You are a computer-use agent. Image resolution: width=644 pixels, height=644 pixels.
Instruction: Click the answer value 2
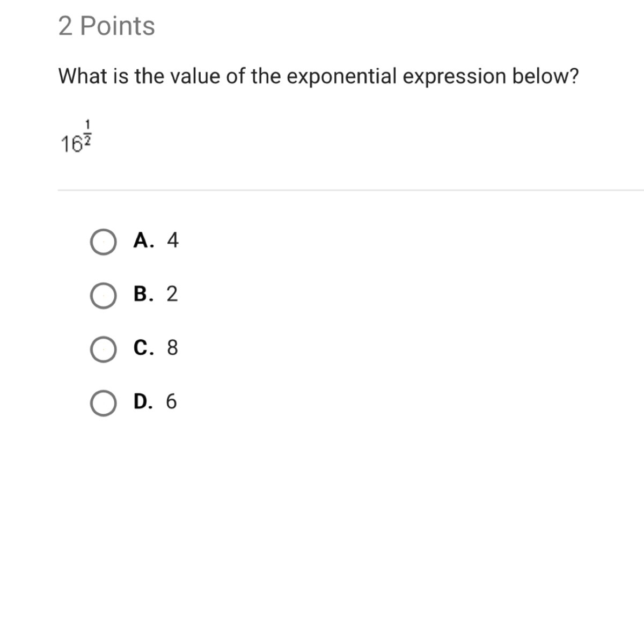pyautogui.click(x=172, y=294)
